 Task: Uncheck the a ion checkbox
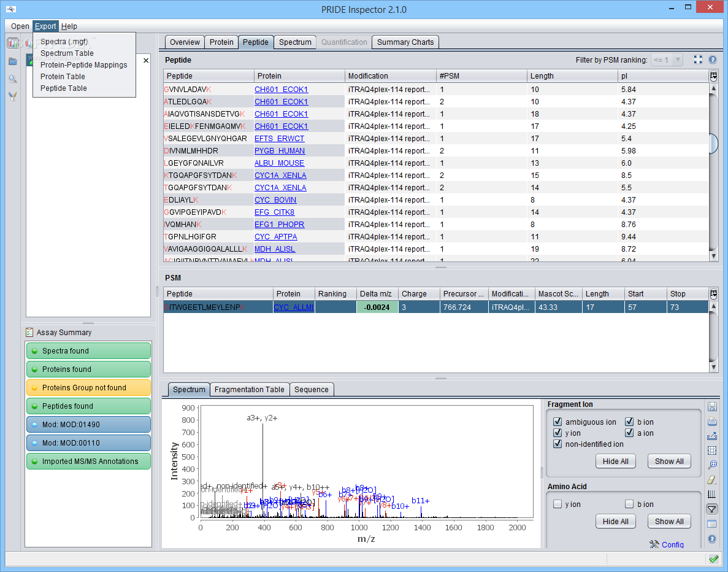pos(629,433)
